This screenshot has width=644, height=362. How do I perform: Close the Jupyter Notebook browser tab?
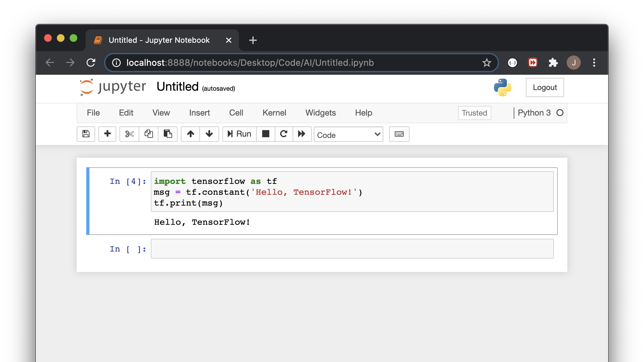229,40
